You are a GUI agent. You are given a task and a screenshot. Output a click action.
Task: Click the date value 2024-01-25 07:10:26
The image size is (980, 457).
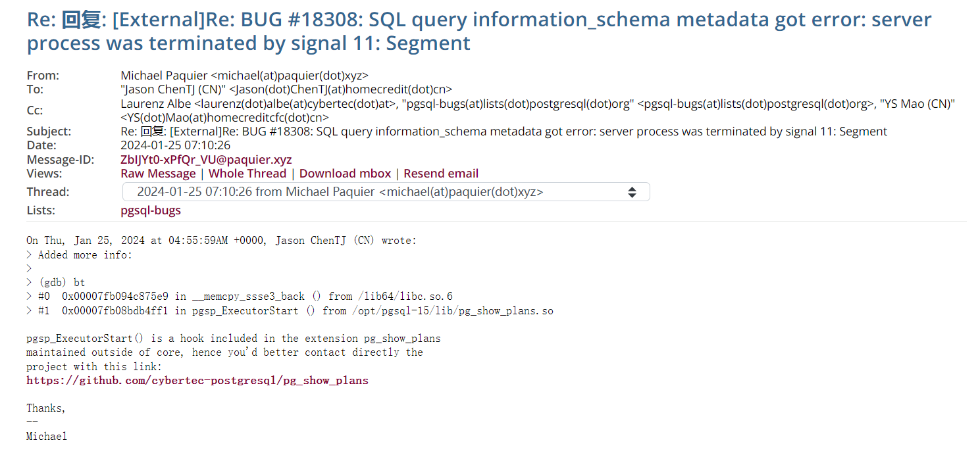coord(175,145)
